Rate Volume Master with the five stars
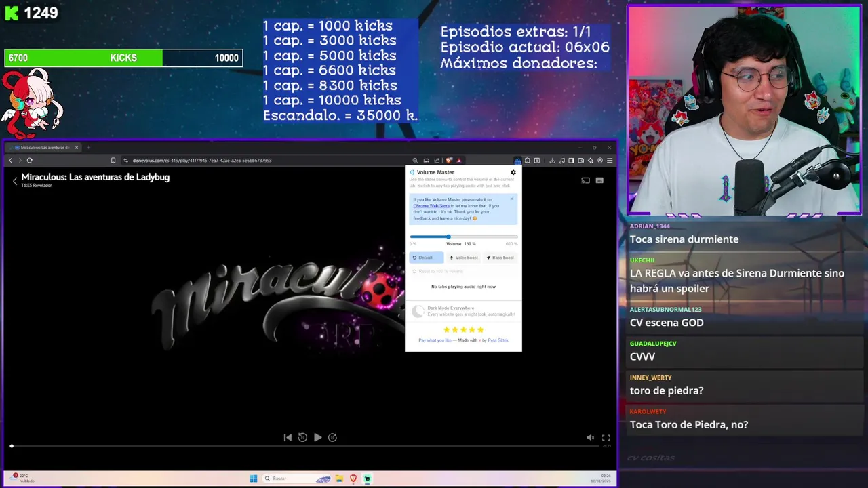Image resolution: width=868 pixels, height=488 pixels. tap(463, 330)
